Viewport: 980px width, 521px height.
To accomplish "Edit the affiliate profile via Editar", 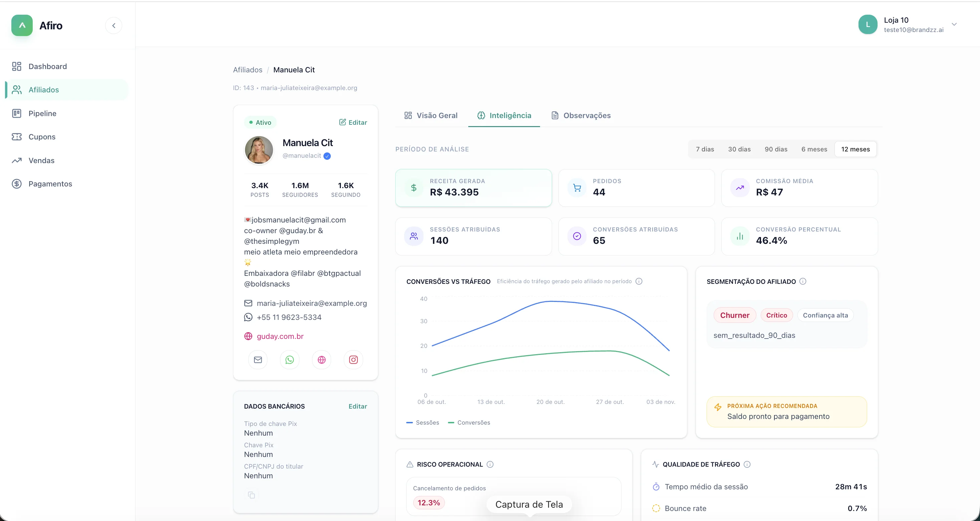I will (353, 122).
